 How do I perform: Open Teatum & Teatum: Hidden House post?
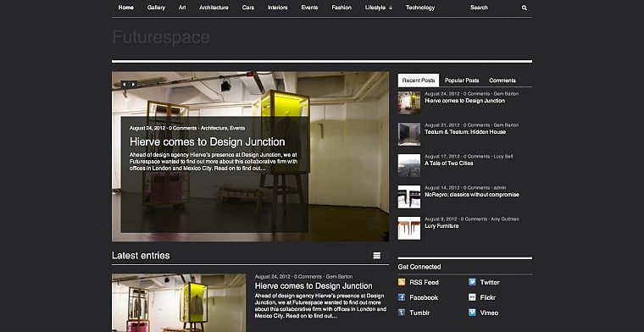465,132
